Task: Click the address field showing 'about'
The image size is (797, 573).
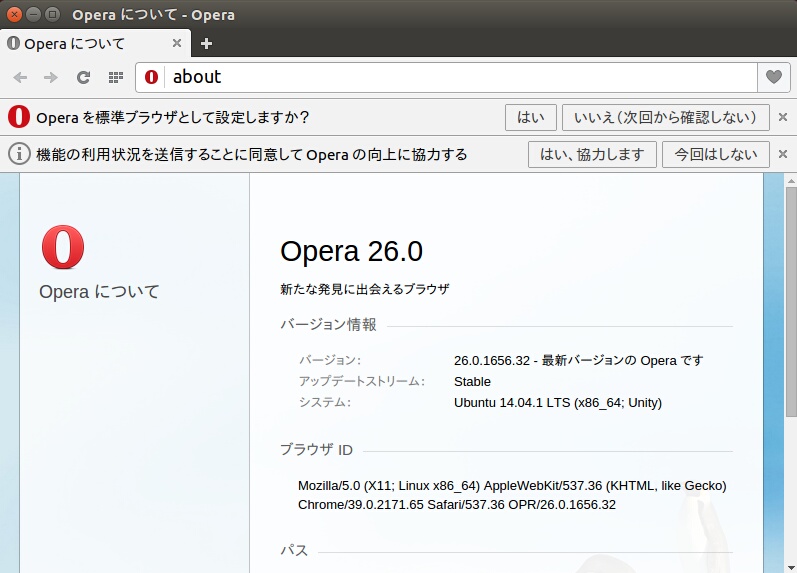Action: click(x=460, y=77)
